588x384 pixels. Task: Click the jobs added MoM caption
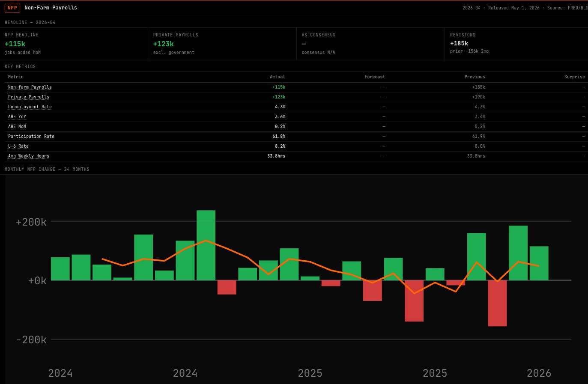[x=23, y=52]
